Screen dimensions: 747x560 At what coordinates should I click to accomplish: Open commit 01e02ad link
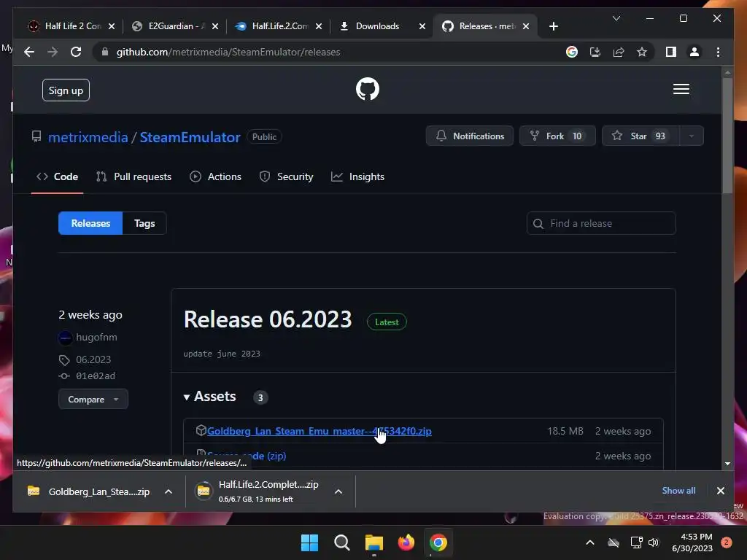96,376
